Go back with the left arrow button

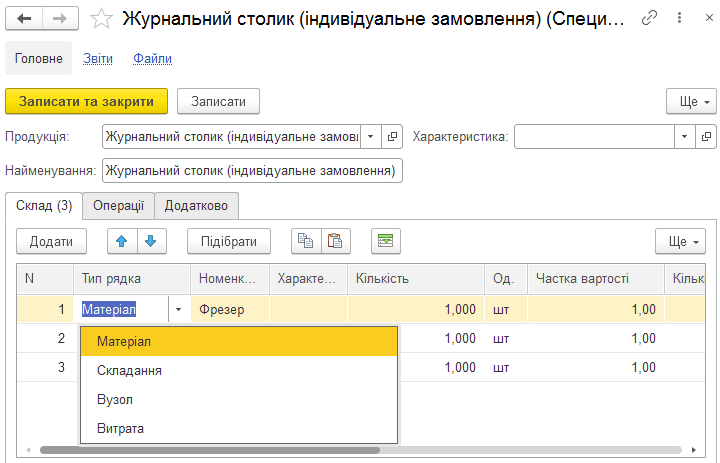tap(24, 18)
